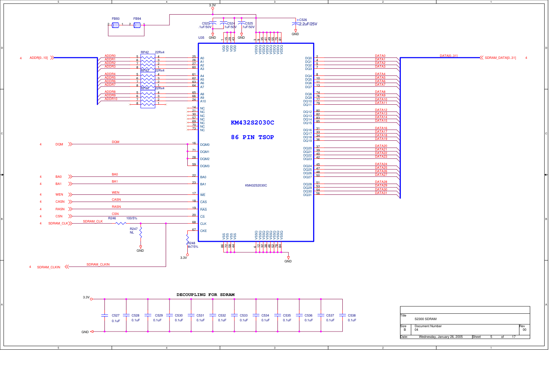The height and width of the screenshot is (392, 555).
Task: Select the SDRAM_CLK off-page port arrow
Action: pos(70,223)
